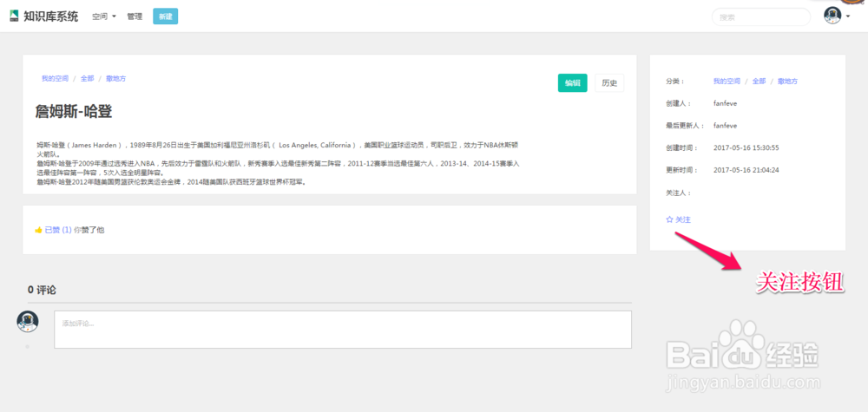Image resolution: width=868 pixels, height=412 pixels.
Task: Click the creation time 2017-05-16 15:30:55
Action: 746,147
